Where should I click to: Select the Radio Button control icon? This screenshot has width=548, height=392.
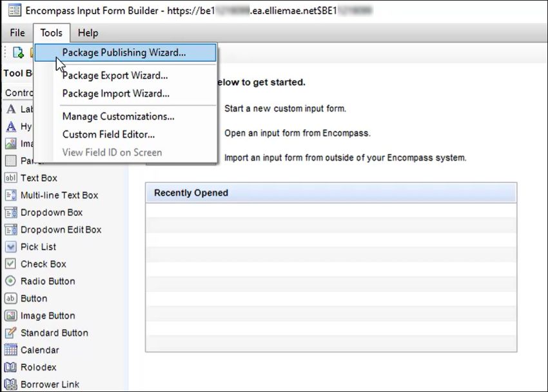tap(11, 281)
